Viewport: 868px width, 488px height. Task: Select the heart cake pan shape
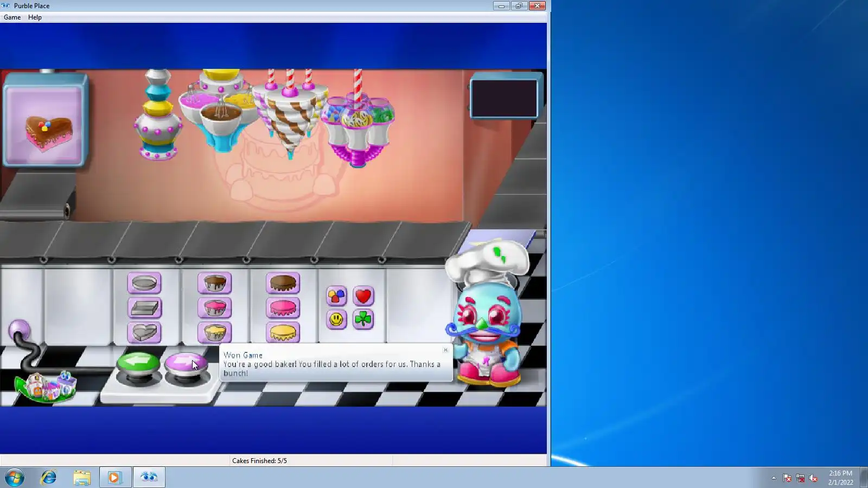pos(144,332)
